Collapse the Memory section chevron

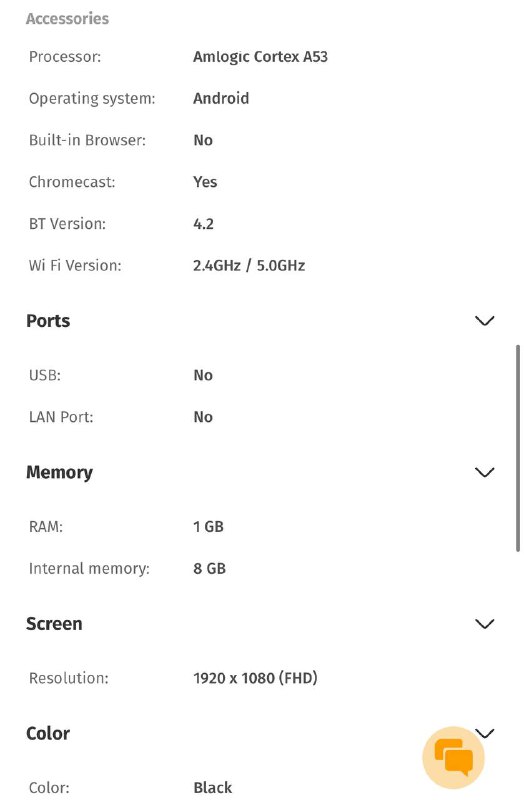484,472
